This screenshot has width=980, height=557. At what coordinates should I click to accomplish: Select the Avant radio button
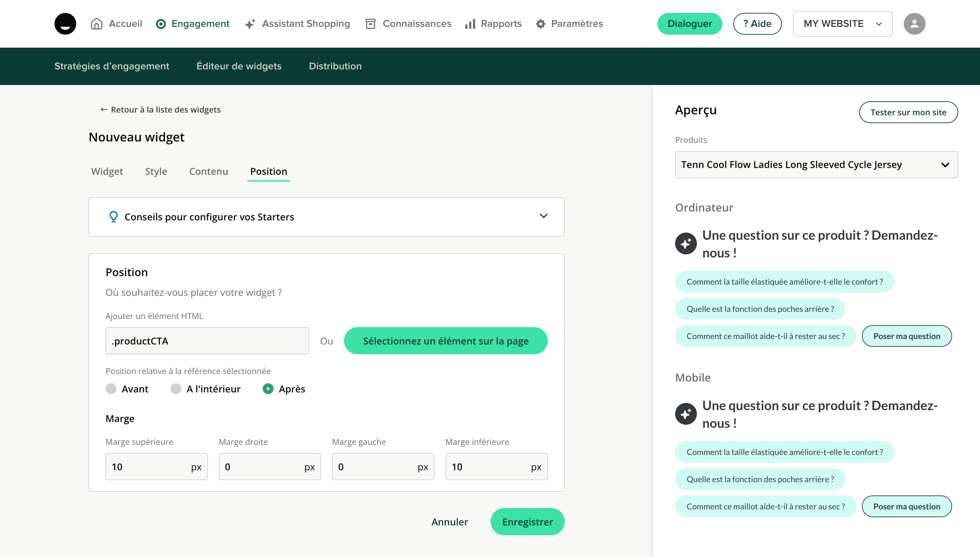pos(111,389)
